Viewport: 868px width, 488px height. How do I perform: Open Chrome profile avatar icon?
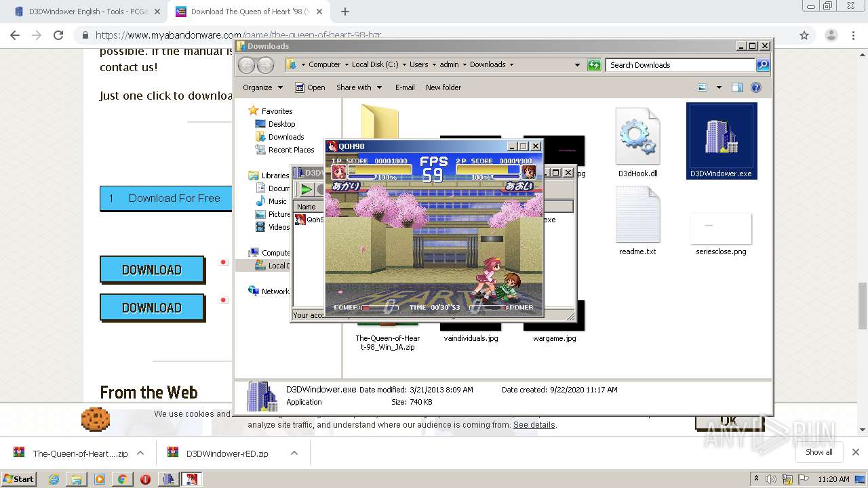click(831, 35)
